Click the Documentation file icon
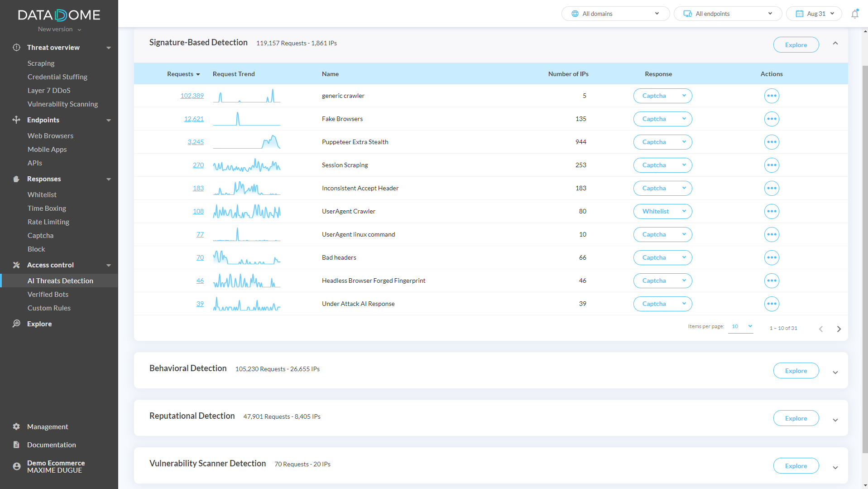Image resolution: width=868 pixels, height=489 pixels. 16,445
